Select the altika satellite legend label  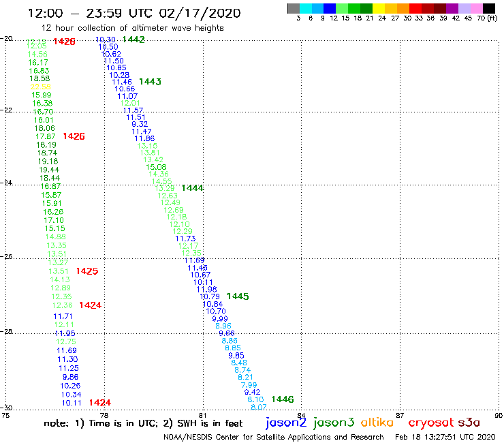pos(377,422)
